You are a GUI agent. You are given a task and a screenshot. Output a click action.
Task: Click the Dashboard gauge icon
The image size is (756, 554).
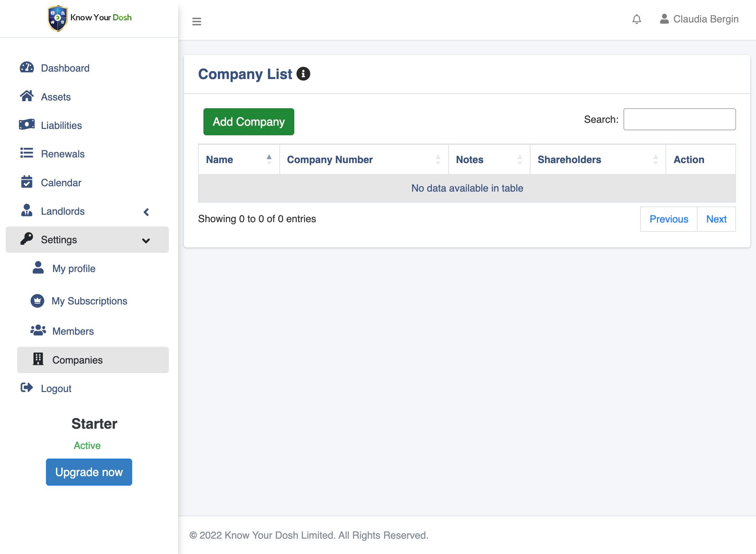click(27, 68)
